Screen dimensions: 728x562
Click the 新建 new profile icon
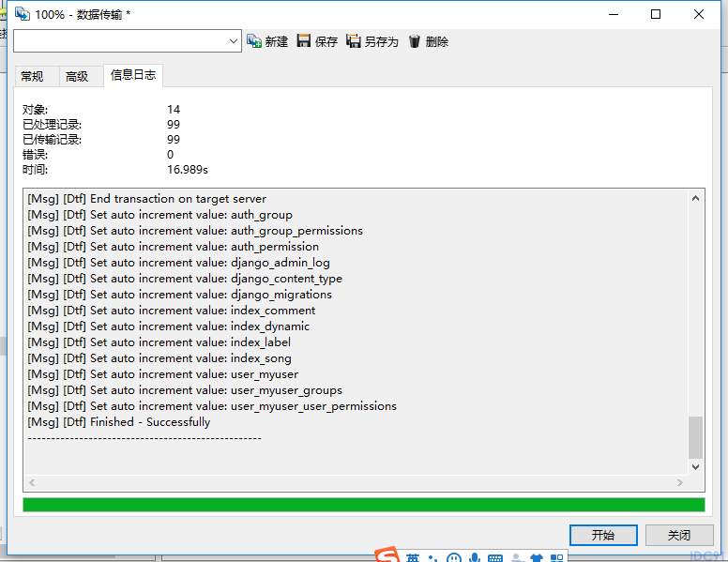pyautogui.click(x=254, y=41)
